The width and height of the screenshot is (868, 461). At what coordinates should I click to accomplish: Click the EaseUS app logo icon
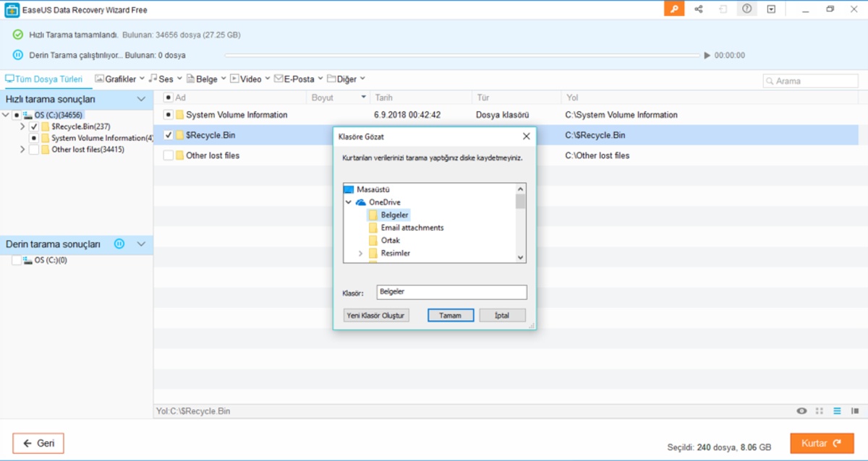pyautogui.click(x=12, y=9)
